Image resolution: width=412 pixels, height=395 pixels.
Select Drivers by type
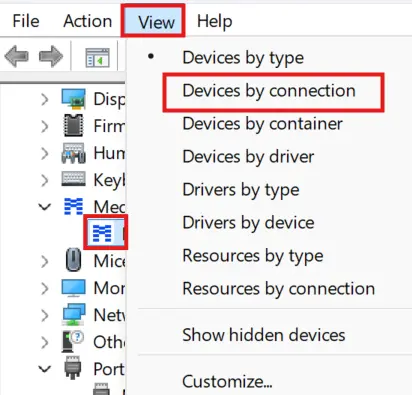pyautogui.click(x=241, y=190)
